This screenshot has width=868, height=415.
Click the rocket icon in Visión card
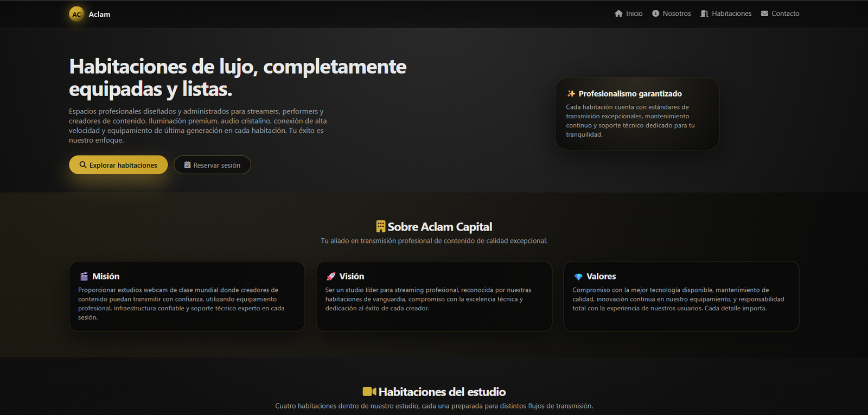click(331, 277)
